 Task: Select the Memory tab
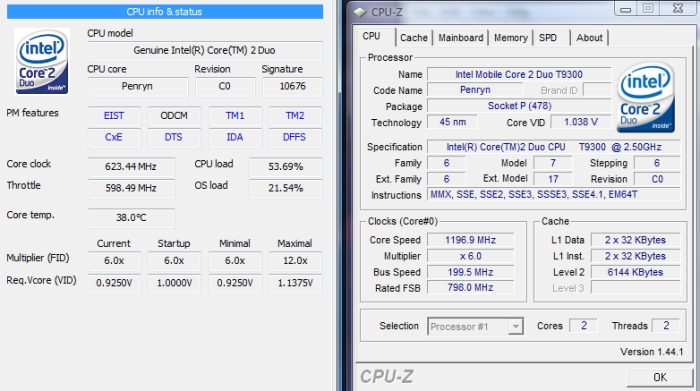click(511, 38)
